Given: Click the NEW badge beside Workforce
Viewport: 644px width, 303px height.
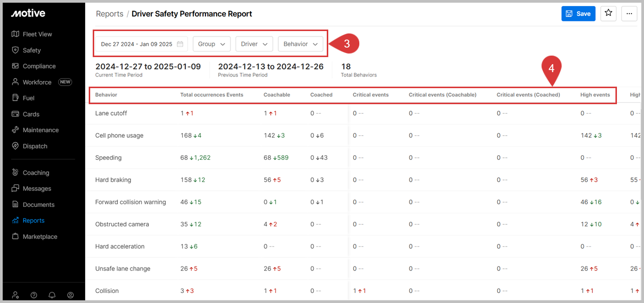Looking at the screenshot, I should pos(65,82).
